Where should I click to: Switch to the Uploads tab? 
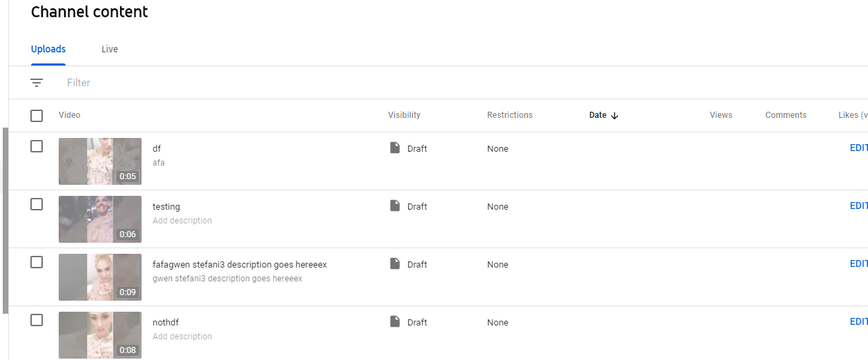point(48,49)
